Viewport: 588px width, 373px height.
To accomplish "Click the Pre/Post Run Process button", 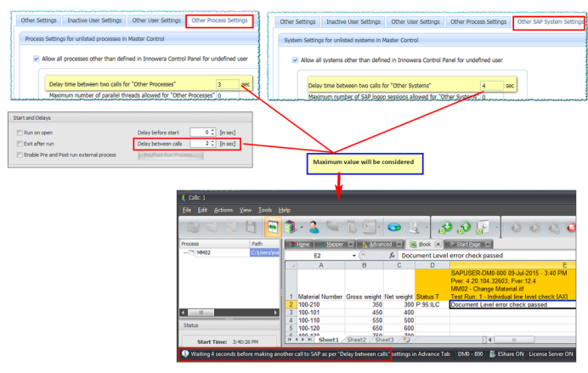I will (171, 155).
